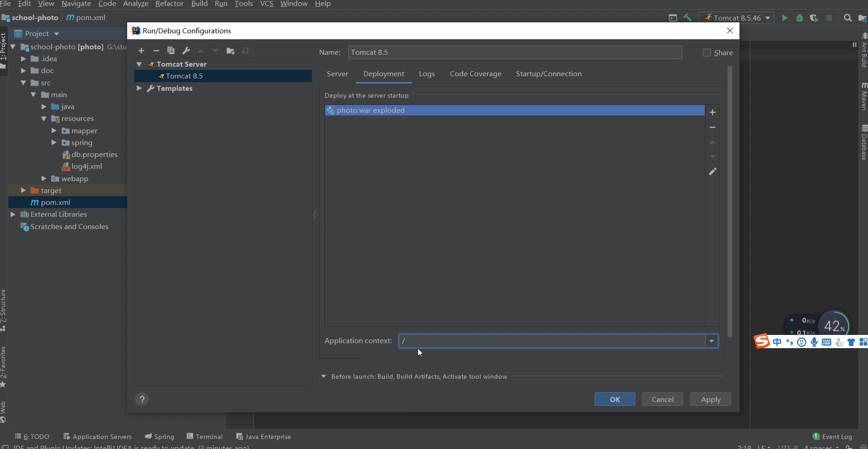Open edit defaults wrench icon in config toolbar
Viewport: 868px width, 449px height.
186,51
